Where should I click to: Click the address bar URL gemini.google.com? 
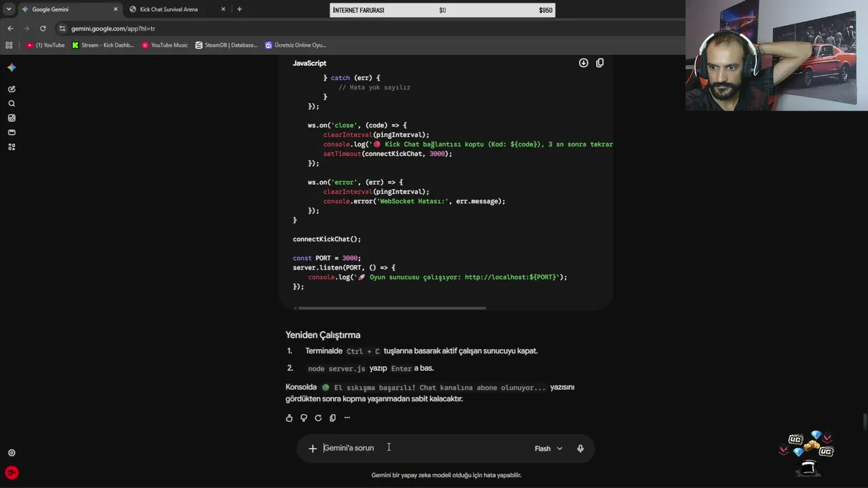pos(113,28)
